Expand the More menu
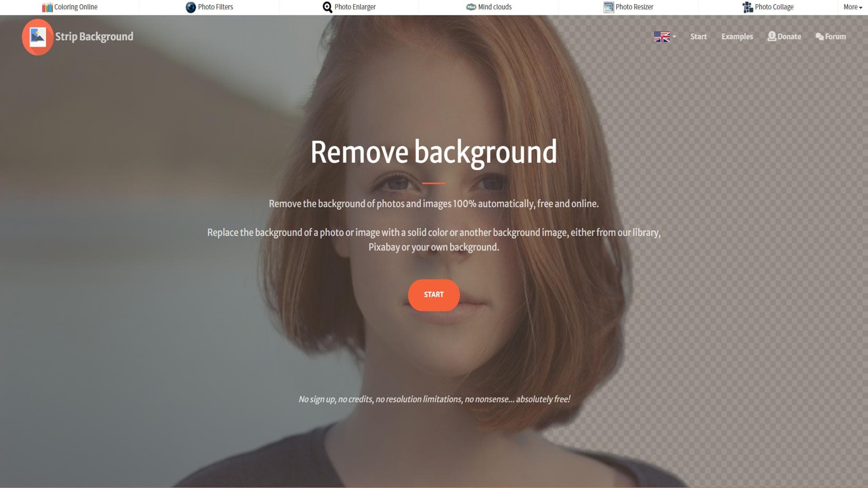This screenshot has height=488, width=868. click(x=853, y=7)
